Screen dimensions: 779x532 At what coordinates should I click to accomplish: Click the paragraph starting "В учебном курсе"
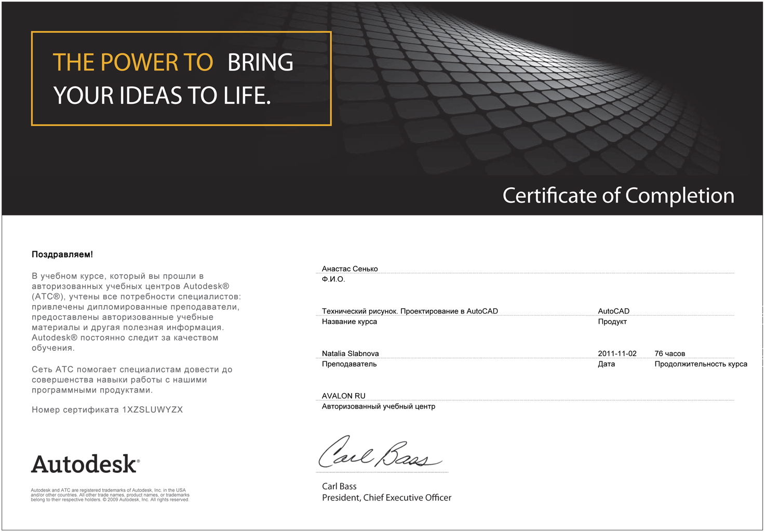pyautogui.click(x=136, y=312)
